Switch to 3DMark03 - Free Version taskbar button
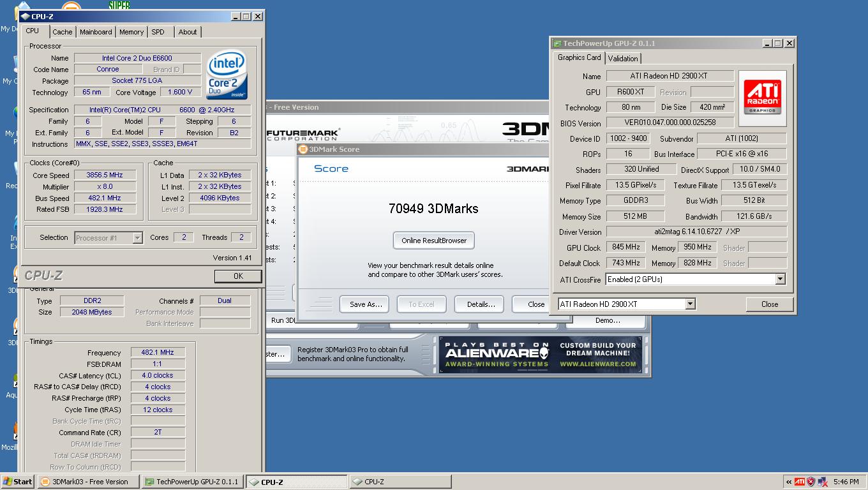Image resolution: width=868 pixels, height=490 pixels. tap(89, 482)
